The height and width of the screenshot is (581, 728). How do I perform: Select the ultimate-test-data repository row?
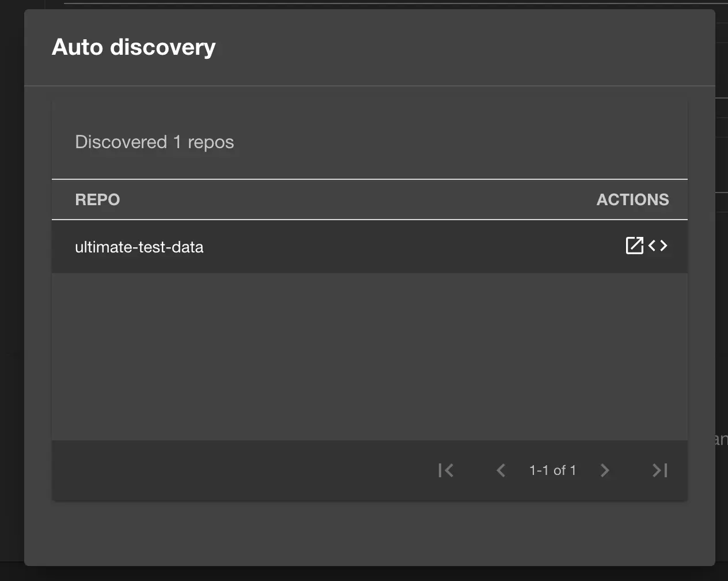[x=346, y=247]
